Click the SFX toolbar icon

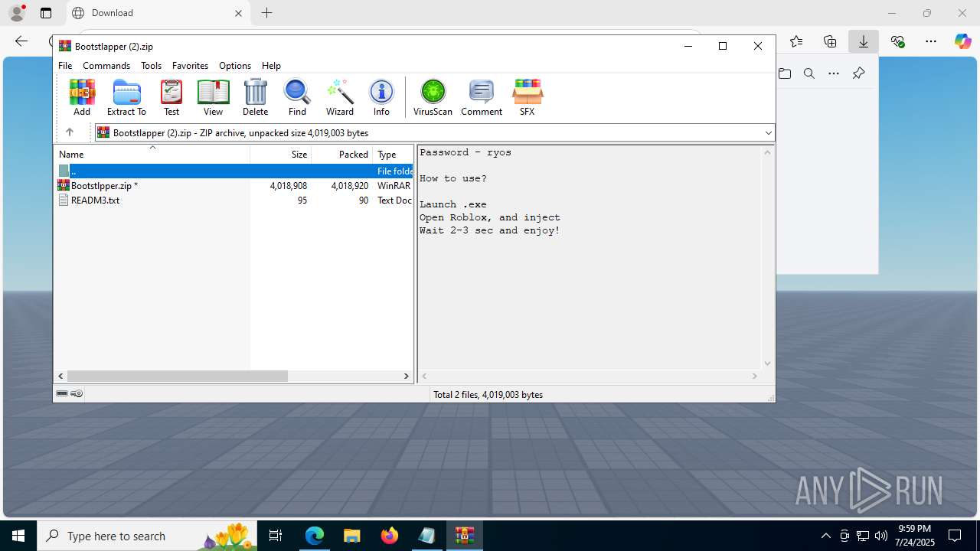click(x=527, y=97)
